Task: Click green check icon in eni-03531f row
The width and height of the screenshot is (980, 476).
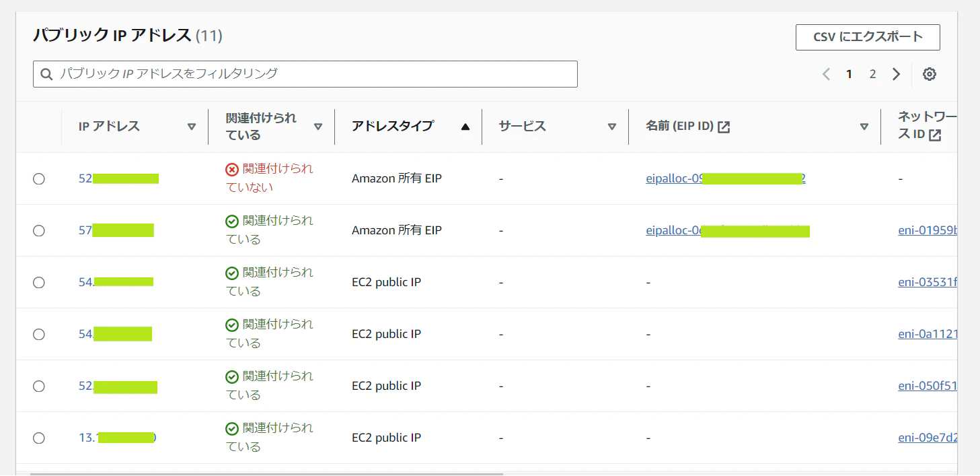Action: [x=232, y=273]
